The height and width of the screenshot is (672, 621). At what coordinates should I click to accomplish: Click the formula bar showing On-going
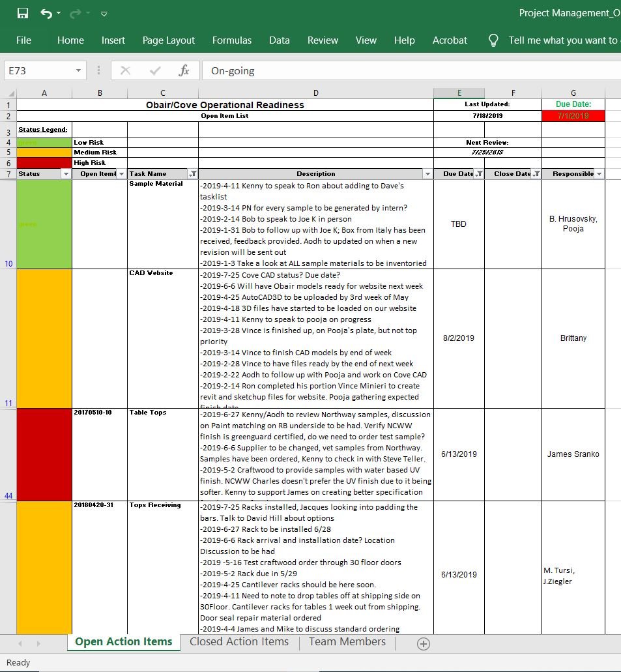411,70
